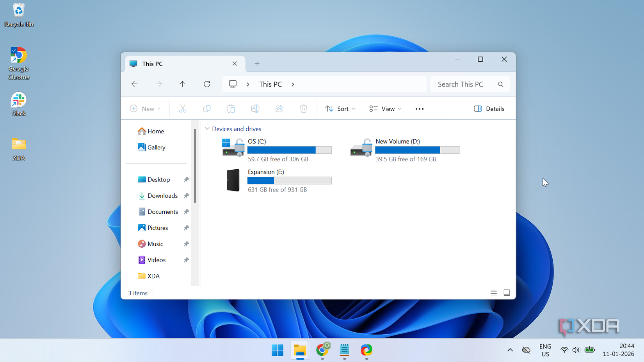
Task: Open Downloads in the navigation pane
Action: [158, 195]
